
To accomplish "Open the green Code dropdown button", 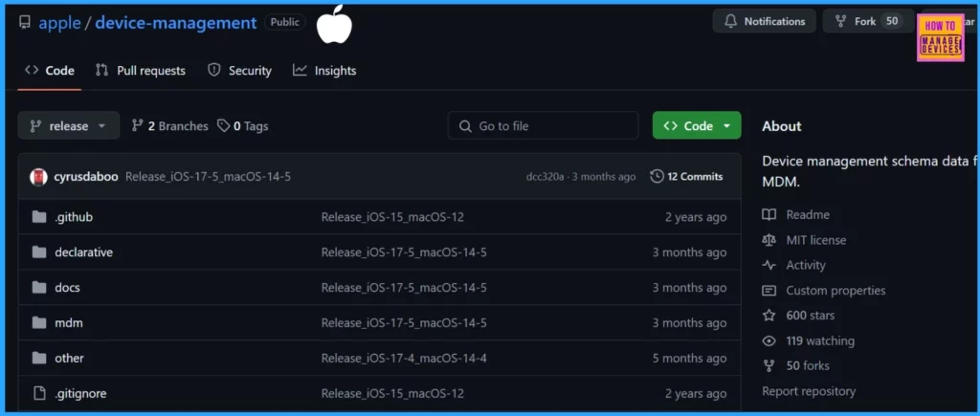I will click(x=697, y=125).
